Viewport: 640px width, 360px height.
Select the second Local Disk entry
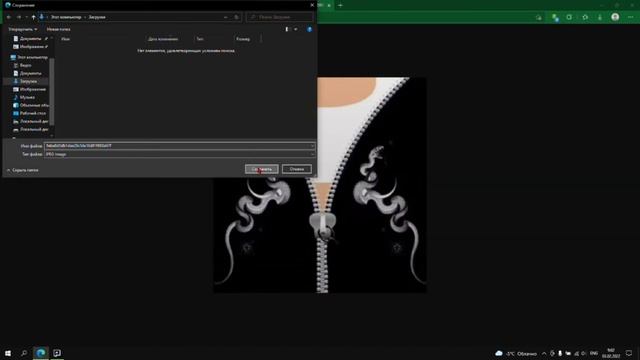point(31,129)
